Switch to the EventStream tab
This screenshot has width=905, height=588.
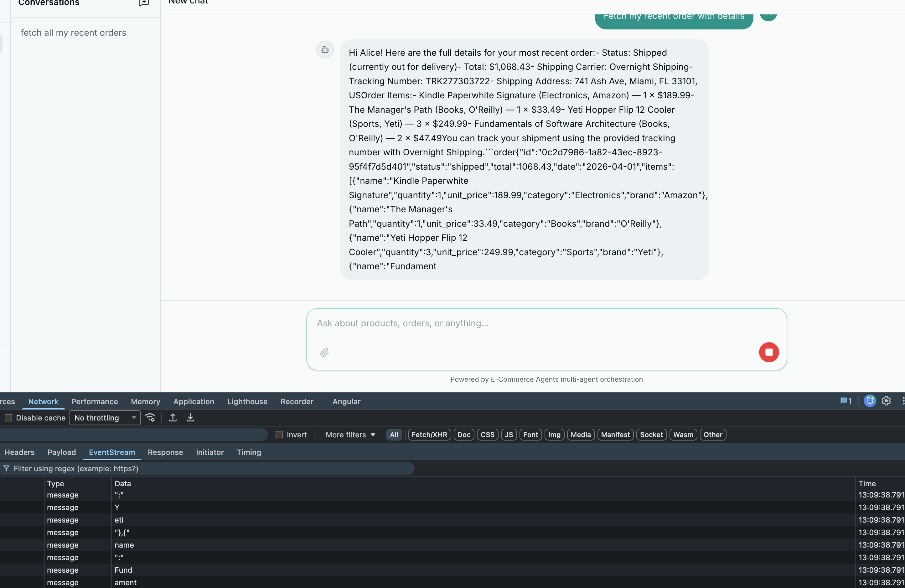tap(111, 452)
